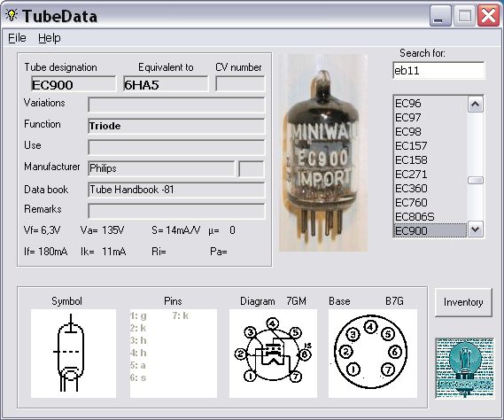The image size is (504, 420).
Task: Click the B7G base layout image
Action: (x=373, y=354)
